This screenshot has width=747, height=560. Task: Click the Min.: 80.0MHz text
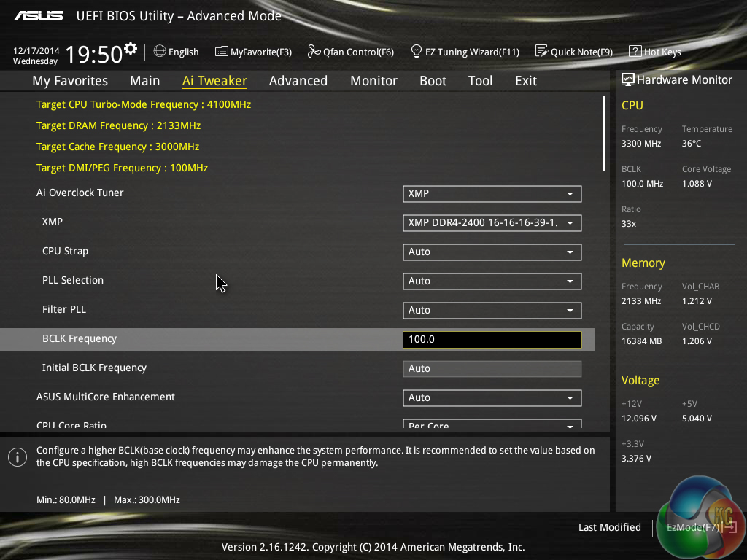(x=66, y=500)
